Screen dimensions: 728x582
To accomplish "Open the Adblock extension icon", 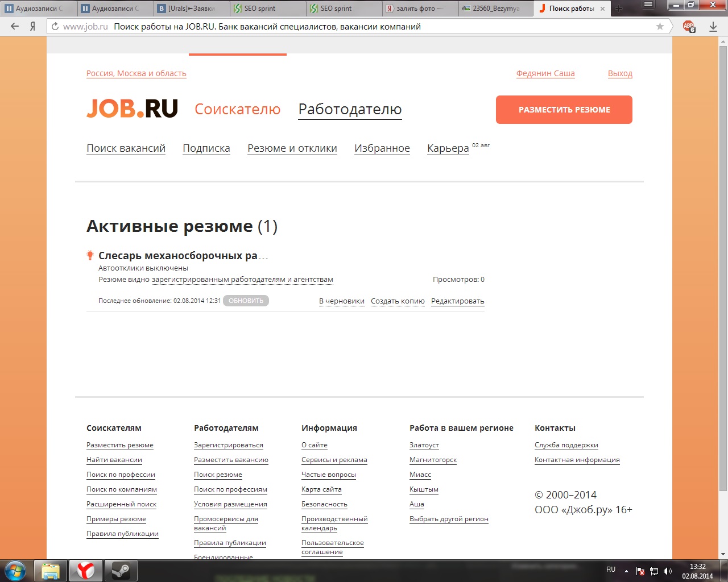I will 689,26.
